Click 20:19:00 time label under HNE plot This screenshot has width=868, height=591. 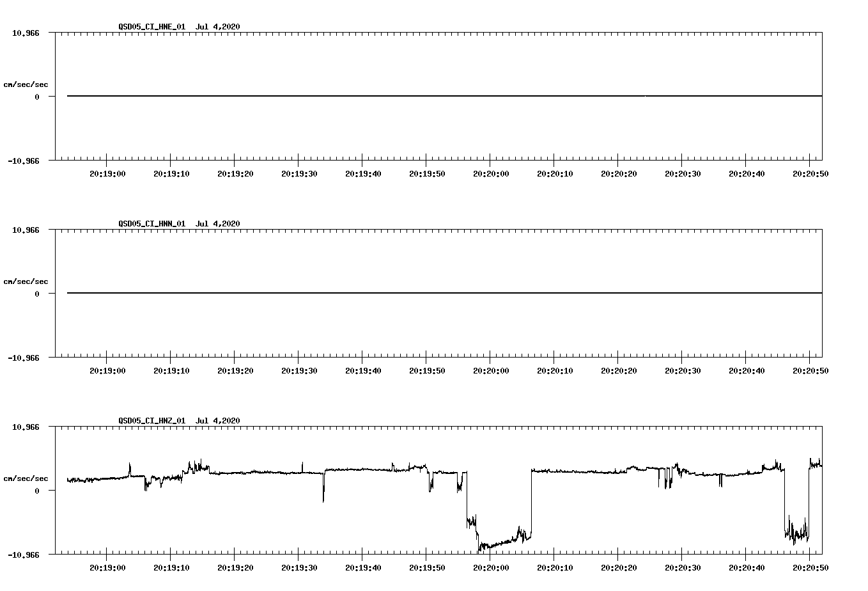[107, 173]
